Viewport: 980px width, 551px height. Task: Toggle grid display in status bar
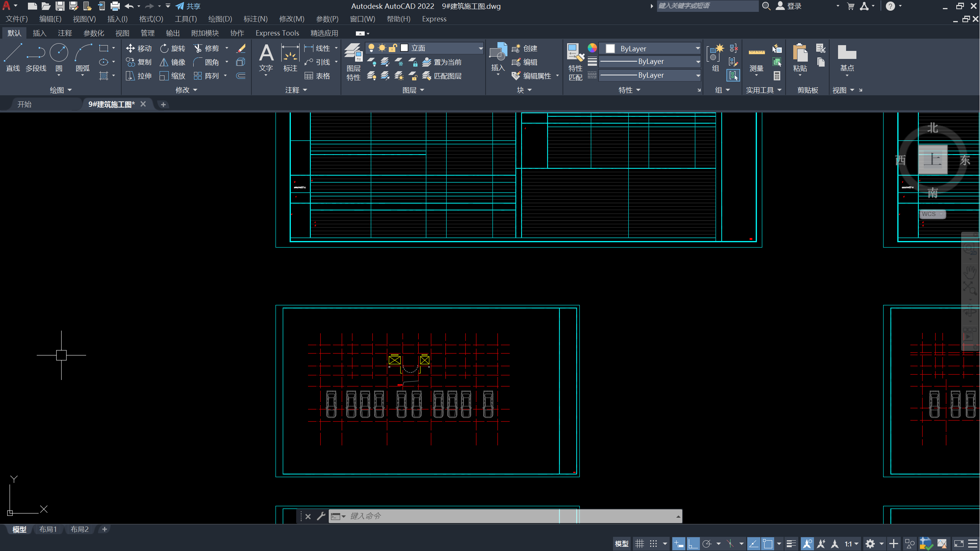639,544
